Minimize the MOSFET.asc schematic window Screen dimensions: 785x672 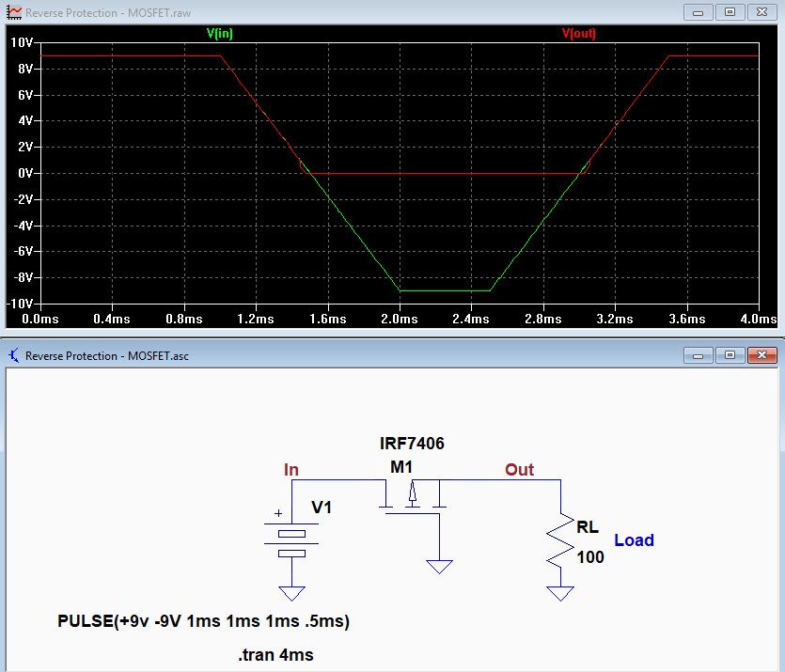coord(698,355)
